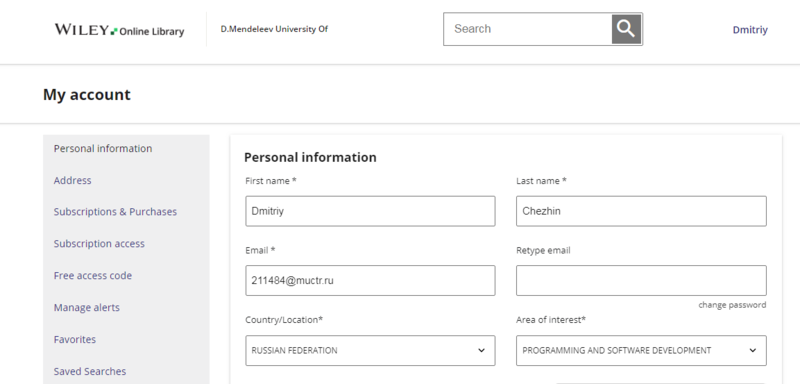Image resolution: width=800 pixels, height=384 pixels.
Task: Click the First name field
Action: point(370,211)
